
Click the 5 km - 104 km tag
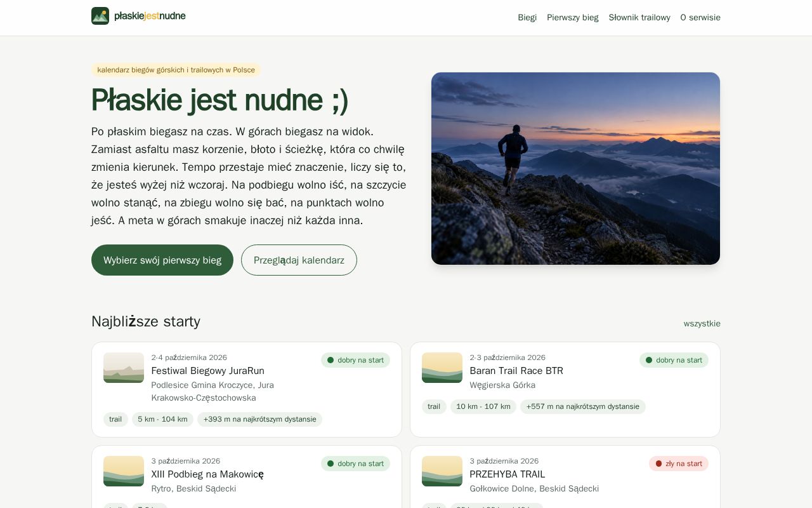162,419
